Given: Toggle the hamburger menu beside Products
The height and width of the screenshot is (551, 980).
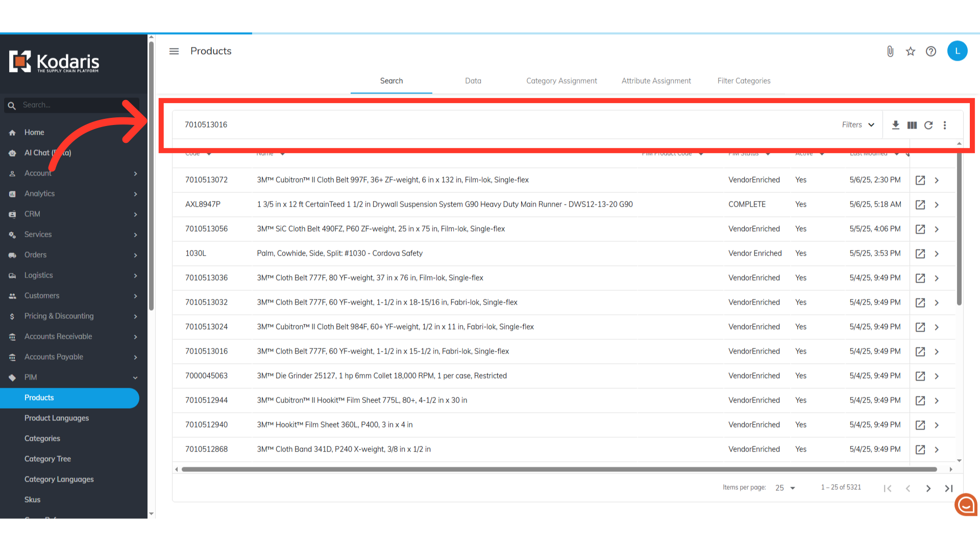Looking at the screenshot, I should pyautogui.click(x=174, y=51).
